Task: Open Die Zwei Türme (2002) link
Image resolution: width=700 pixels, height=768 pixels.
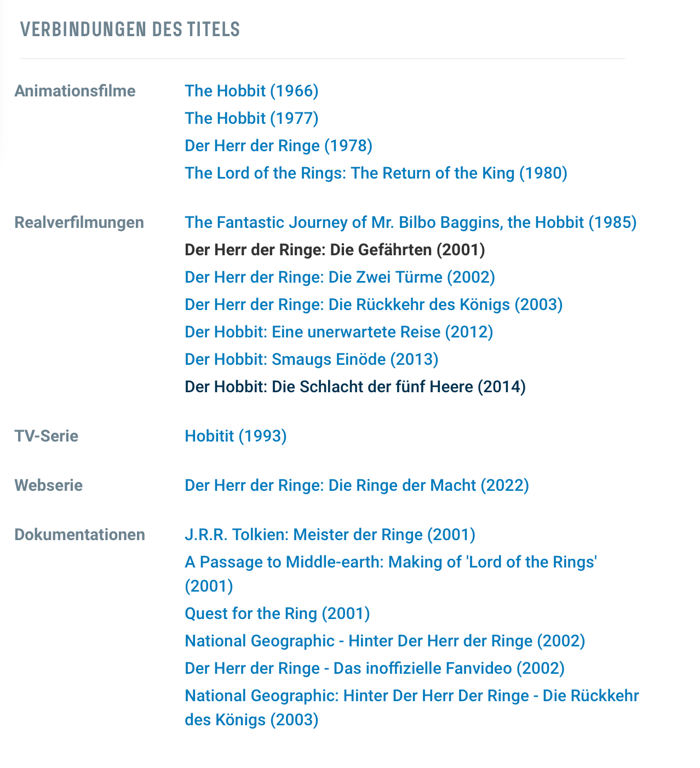Action: [x=340, y=277]
